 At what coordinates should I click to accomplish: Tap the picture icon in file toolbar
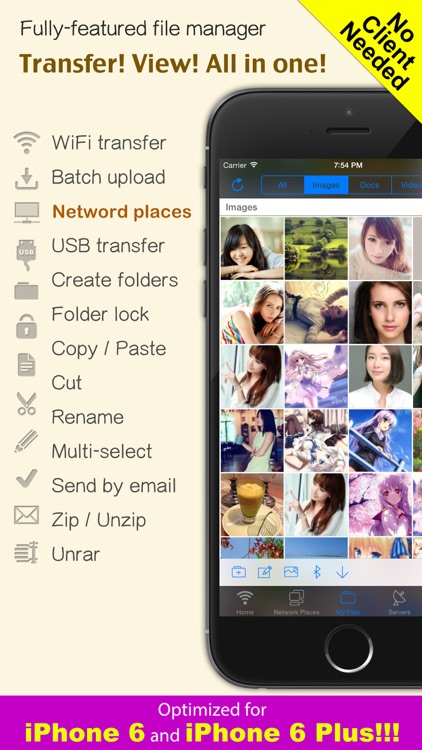point(291,571)
